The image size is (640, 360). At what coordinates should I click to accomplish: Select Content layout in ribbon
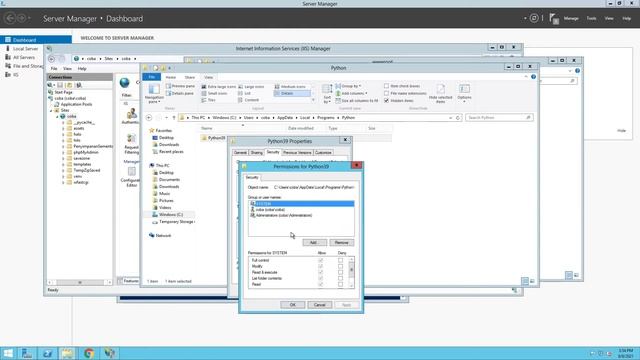249,100
